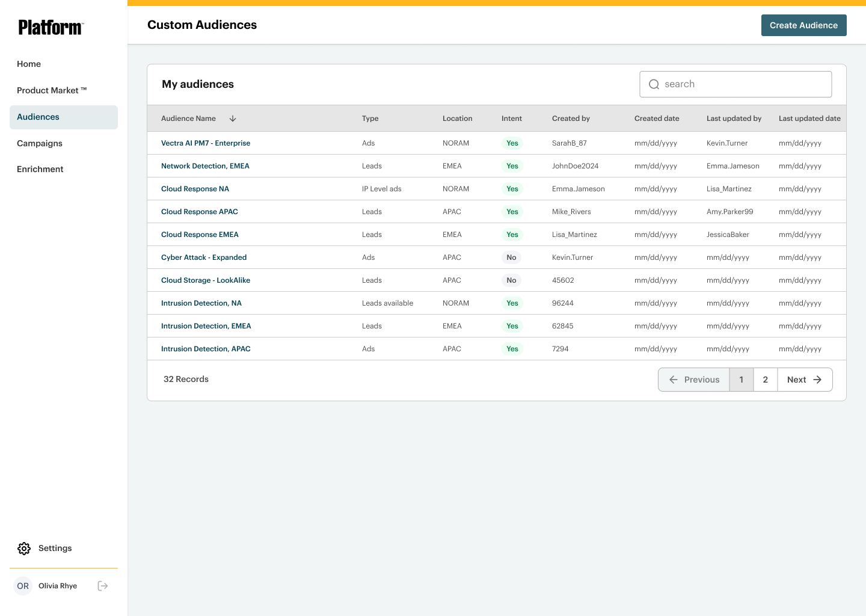Open the Cyber Attack - Expanded audience

[204, 257]
